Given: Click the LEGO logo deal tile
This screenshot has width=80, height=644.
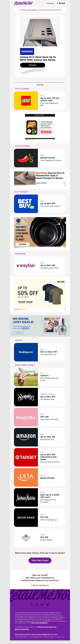Looking at the screenshot, I should point(26,101).
